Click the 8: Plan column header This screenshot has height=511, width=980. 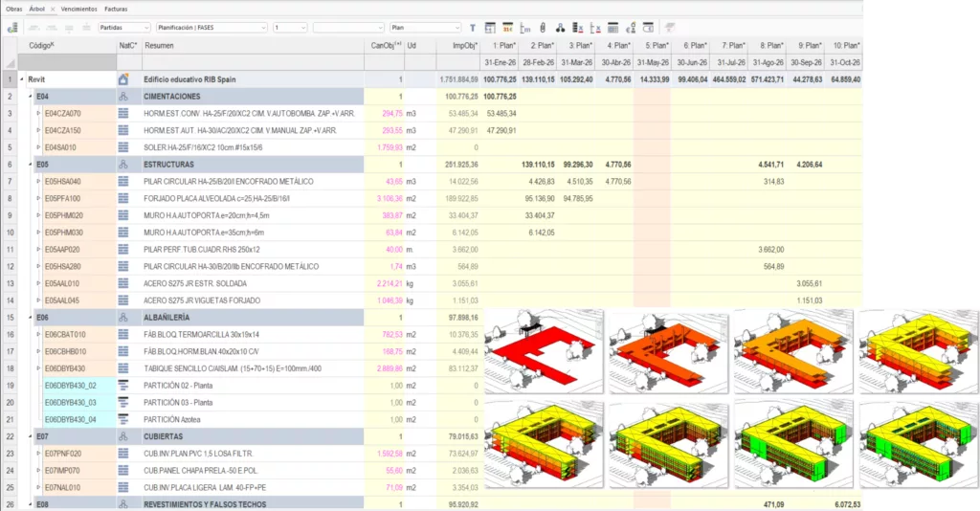pos(768,46)
